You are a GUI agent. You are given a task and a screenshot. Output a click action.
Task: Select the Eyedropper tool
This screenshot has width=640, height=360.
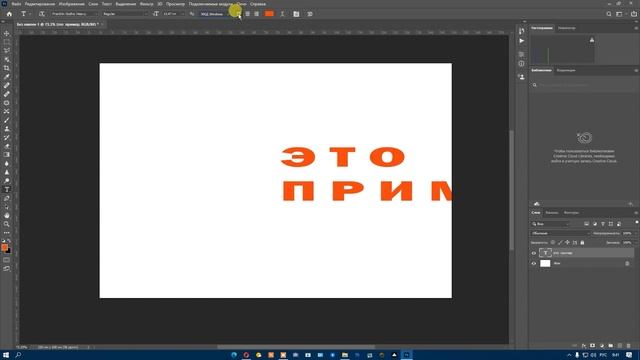(7, 76)
